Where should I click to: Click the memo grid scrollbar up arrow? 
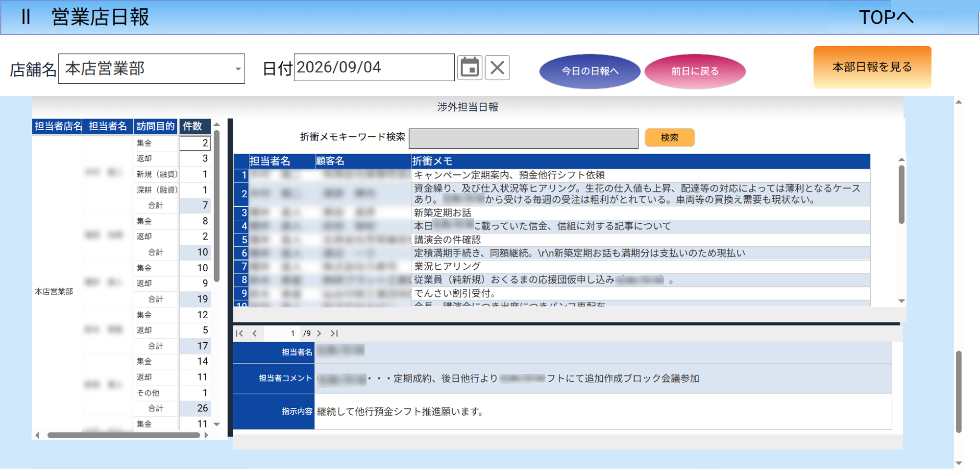pyautogui.click(x=902, y=160)
